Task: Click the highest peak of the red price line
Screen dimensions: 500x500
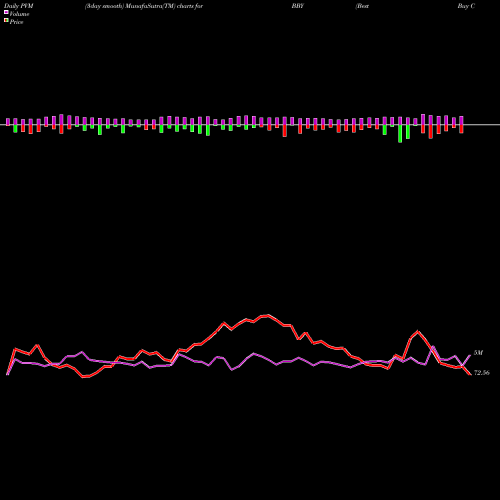Action: coord(268,315)
